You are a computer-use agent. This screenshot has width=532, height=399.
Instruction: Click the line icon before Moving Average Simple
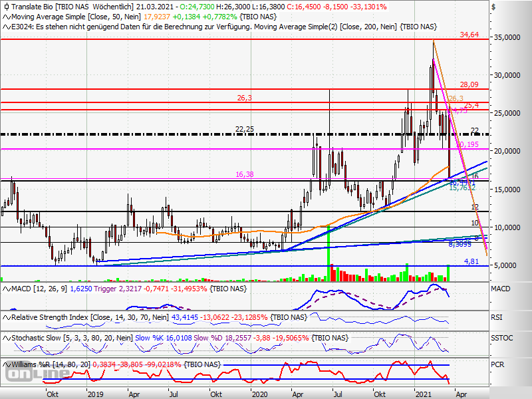pos(6,16)
